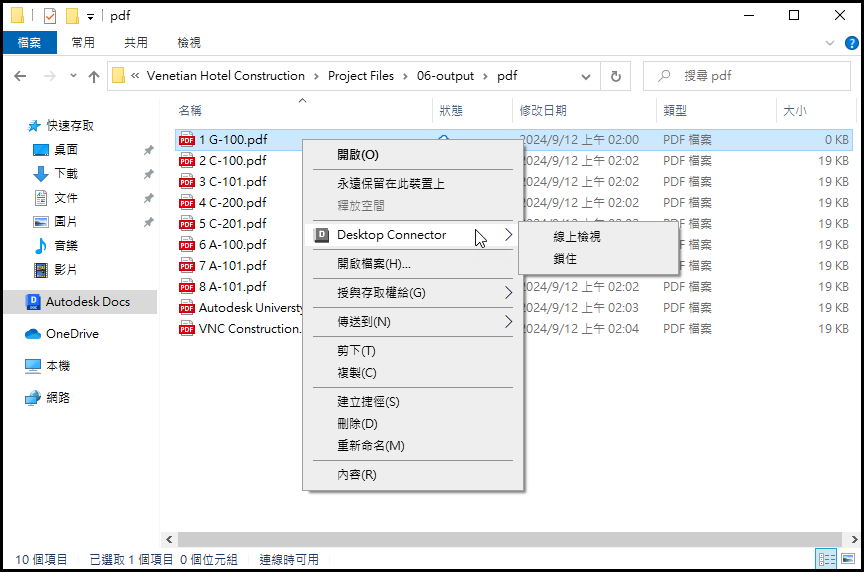
Task: Click the PDF icon of VNC Construction file
Action: coord(187,329)
